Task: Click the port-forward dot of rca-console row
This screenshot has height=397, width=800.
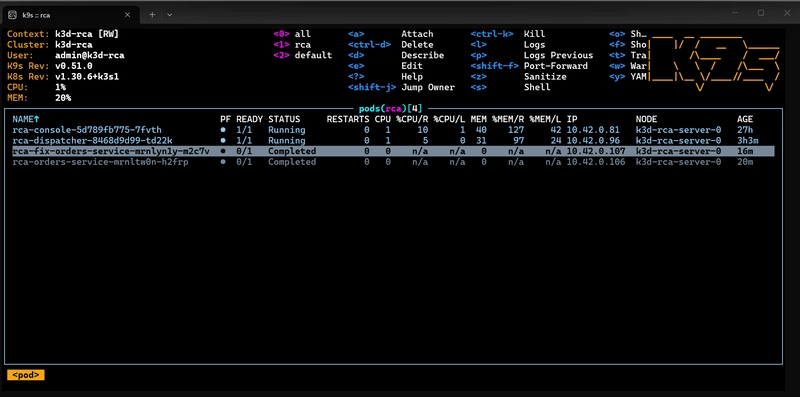Action: pyautogui.click(x=223, y=130)
